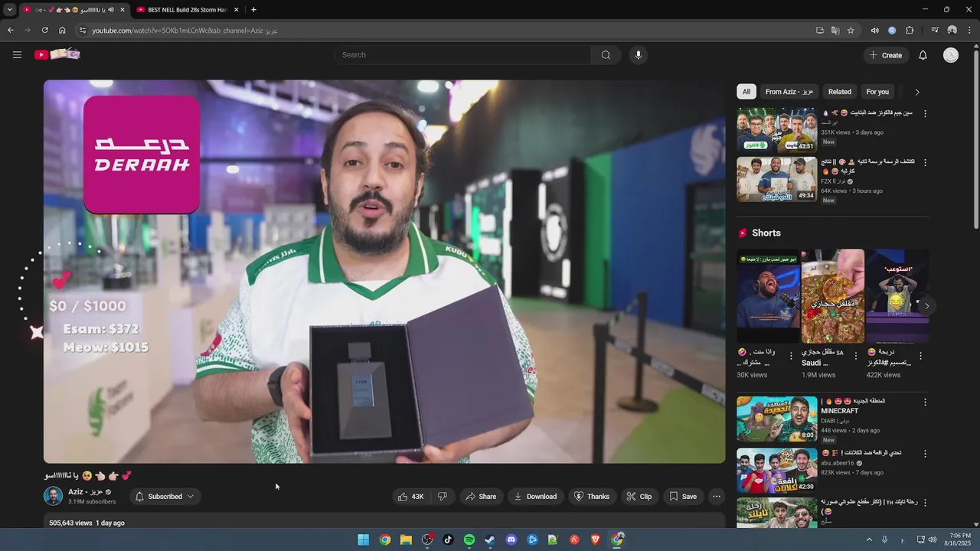This screenshot has width=980, height=551.
Task: Open the YouTube guide hamburger menu
Action: (x=17, y=55)
